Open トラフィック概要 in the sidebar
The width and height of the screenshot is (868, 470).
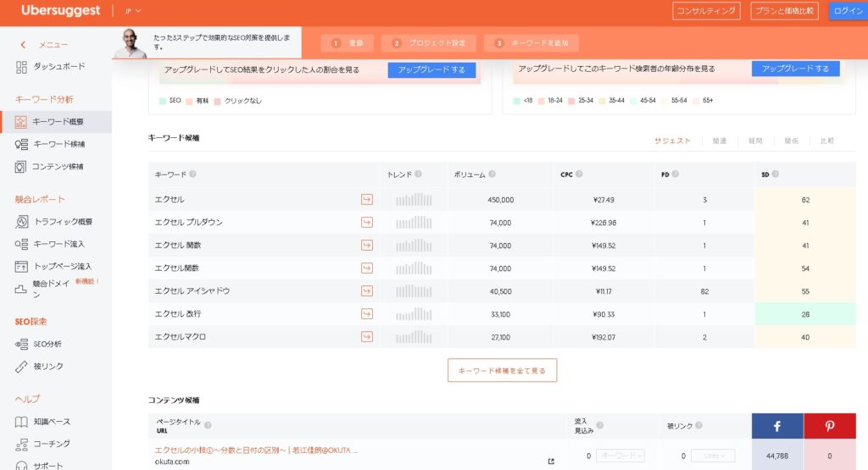click(62, 222)
